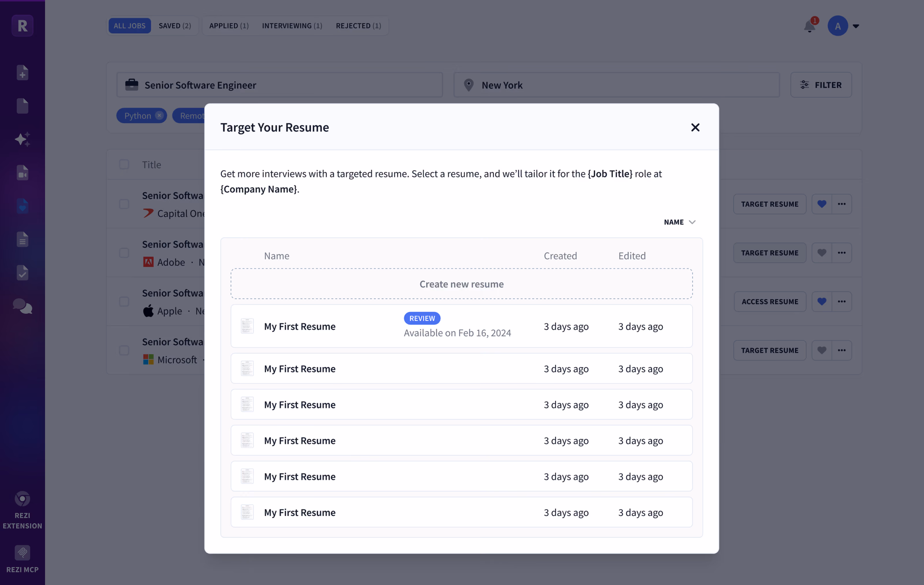Check the Adobe job checkbox
The height and width of the screenshot is (585, 924).
pos(124,253)
